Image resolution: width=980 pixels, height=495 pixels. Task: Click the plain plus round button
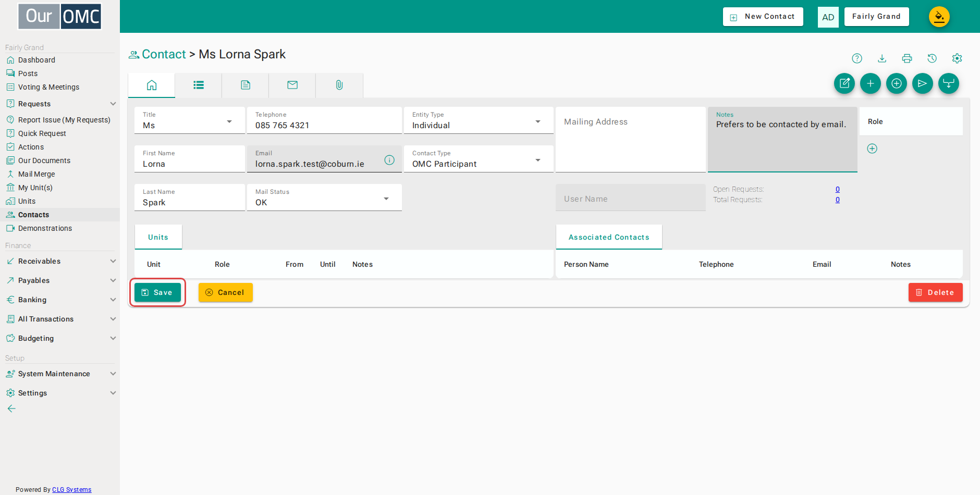pyautogui.click(x=871, y=83)
